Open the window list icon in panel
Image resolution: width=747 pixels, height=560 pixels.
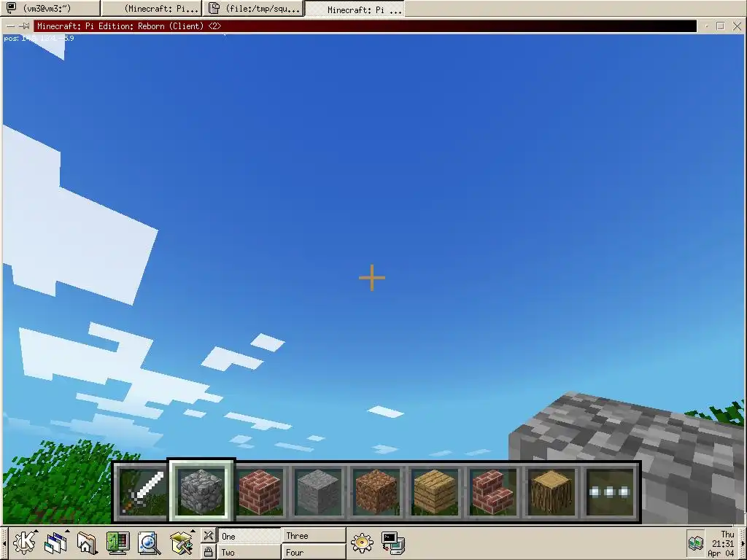coord(55,544)
